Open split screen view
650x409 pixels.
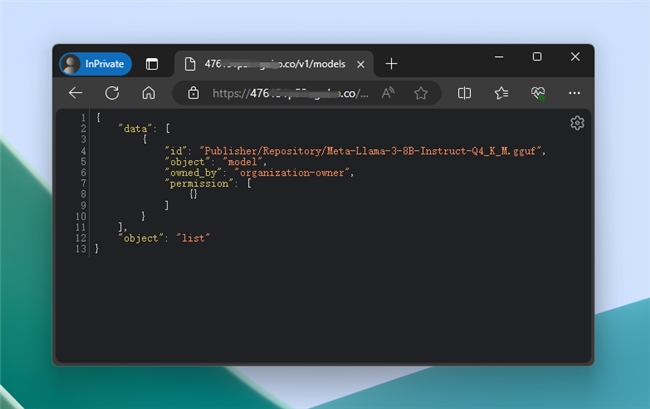coord(464,93)
